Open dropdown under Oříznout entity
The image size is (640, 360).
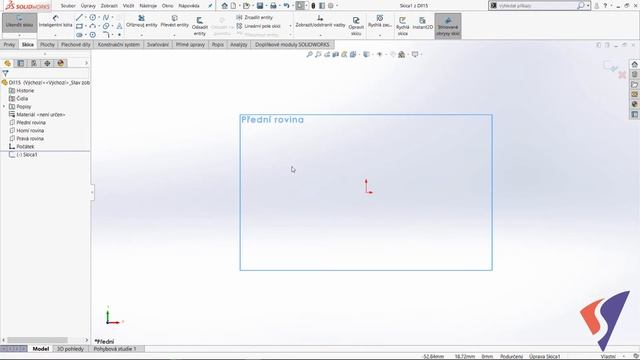tap(142, 35)
